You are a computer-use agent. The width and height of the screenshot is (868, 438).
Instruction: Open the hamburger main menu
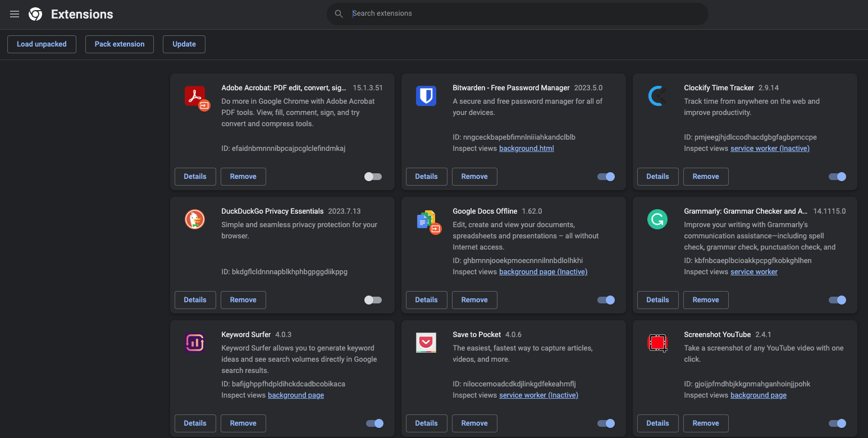15,14
